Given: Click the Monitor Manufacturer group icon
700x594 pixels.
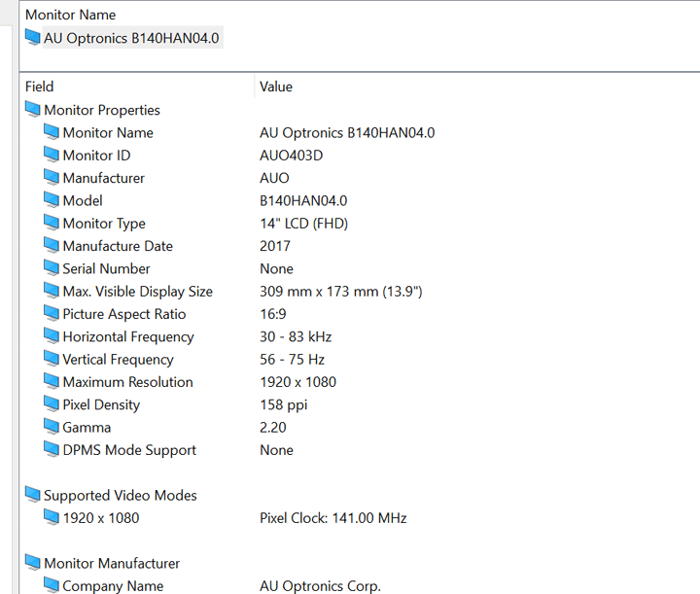Looking at the screenshot, I should 33,563.
